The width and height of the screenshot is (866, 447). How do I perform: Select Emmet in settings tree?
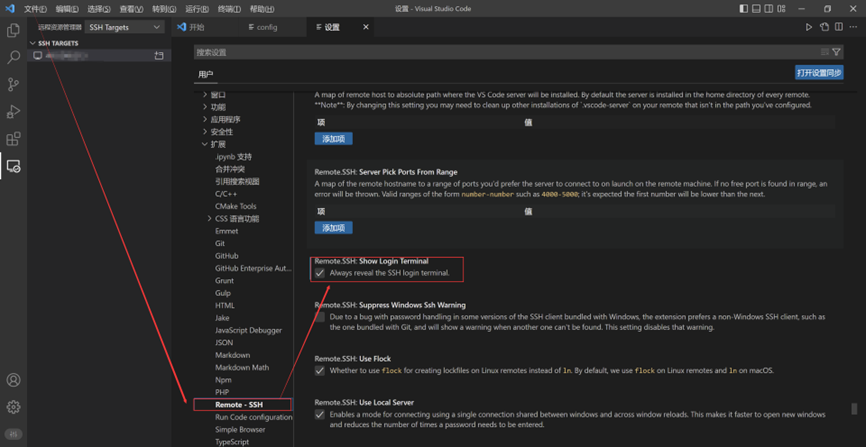[226, 231]
